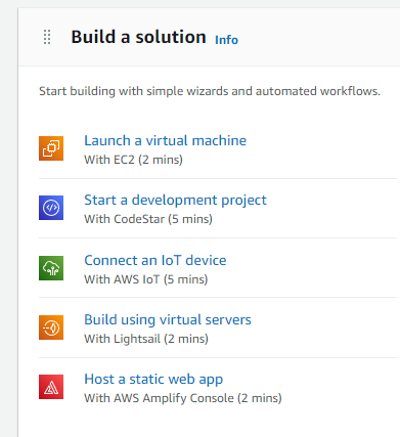The image size is (400, 437).
Task: Click the green AWS IoT icon
Action: 51,268
